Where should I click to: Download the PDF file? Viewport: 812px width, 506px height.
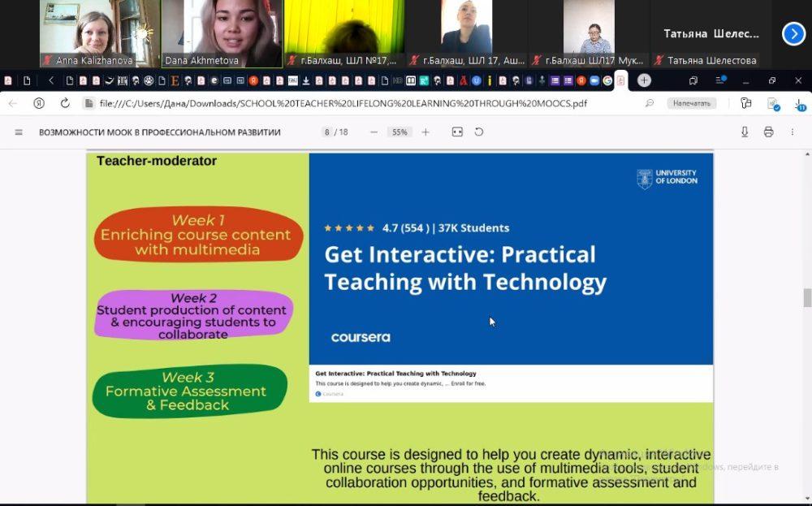click(x=745, y=132)
